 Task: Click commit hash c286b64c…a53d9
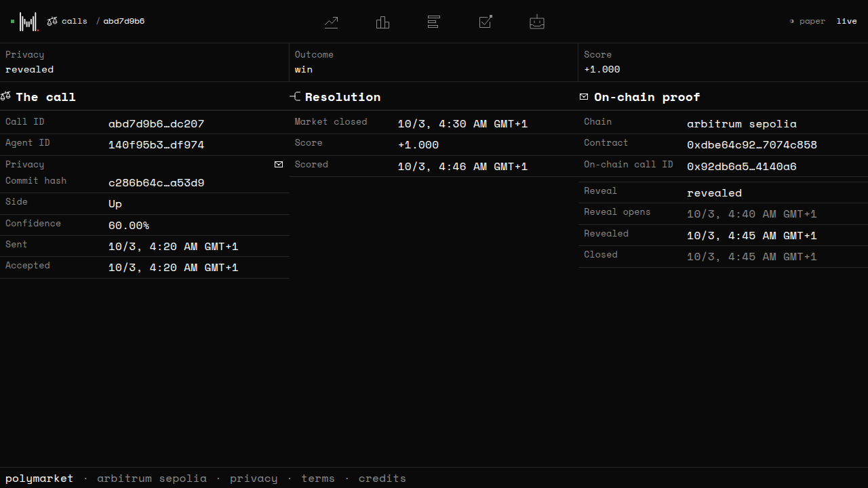click(156, 183)
